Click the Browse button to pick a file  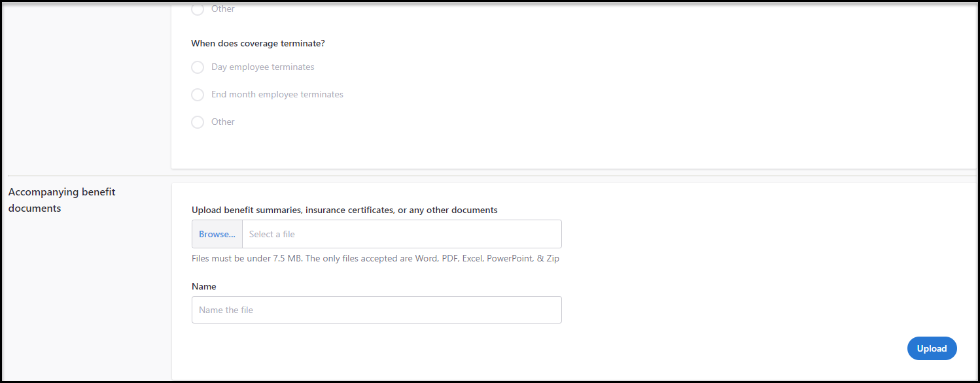pyautogui.click(x=217, y=234)
